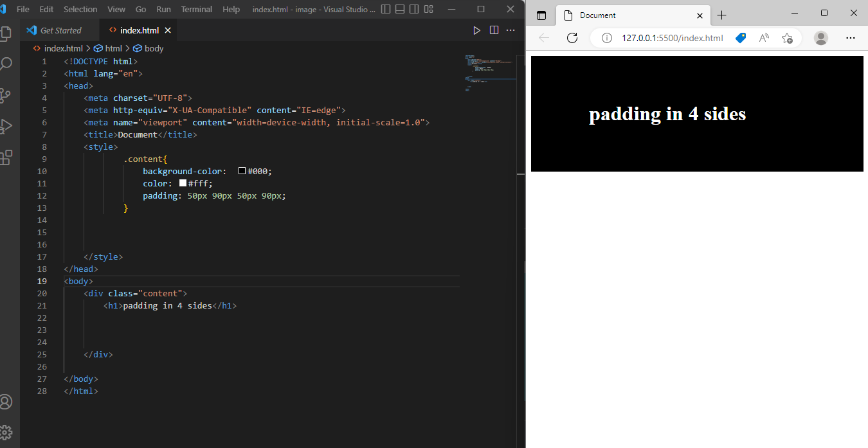Click the .content selector in the code
This screenshot has width=868, height=448.
click(x=145, y=159)
